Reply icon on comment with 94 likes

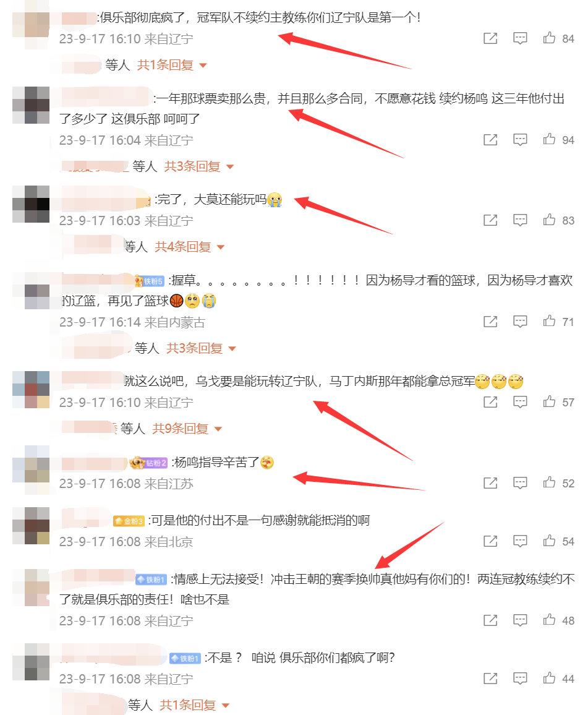(x=519, y=140)
